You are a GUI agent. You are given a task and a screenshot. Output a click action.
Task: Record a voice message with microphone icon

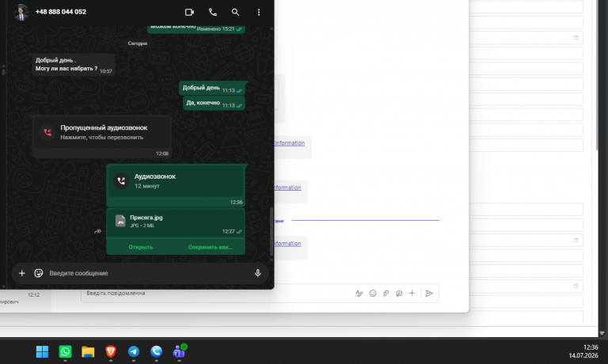point(257,273)
